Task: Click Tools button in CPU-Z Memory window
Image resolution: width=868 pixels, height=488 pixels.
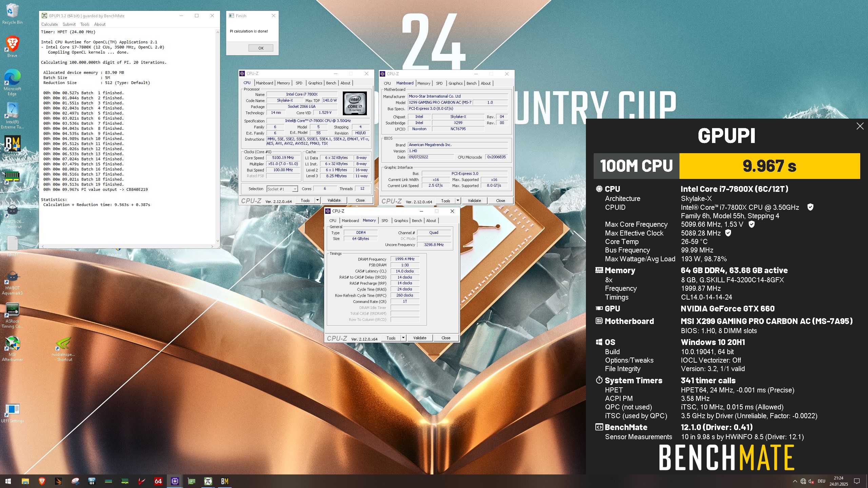Action: pyautogui.click(x=391, y=338)
